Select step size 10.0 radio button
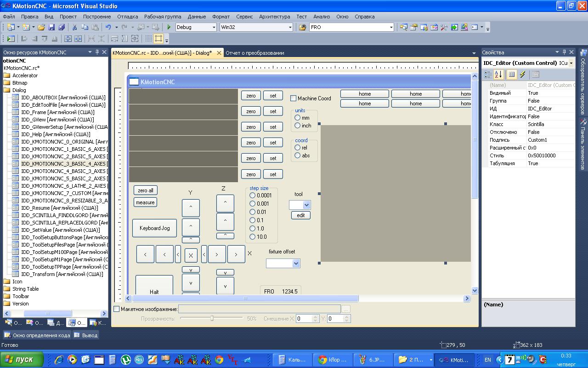Screen dimensions: 588x368 pyautogui.click(x=252, y=237)
